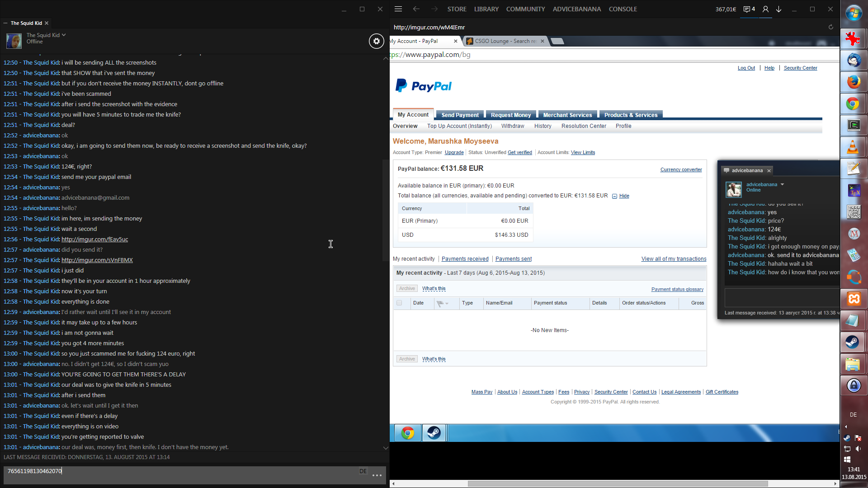
Task: Open Firefox in right sidebar dock
Action: [854, 82]
